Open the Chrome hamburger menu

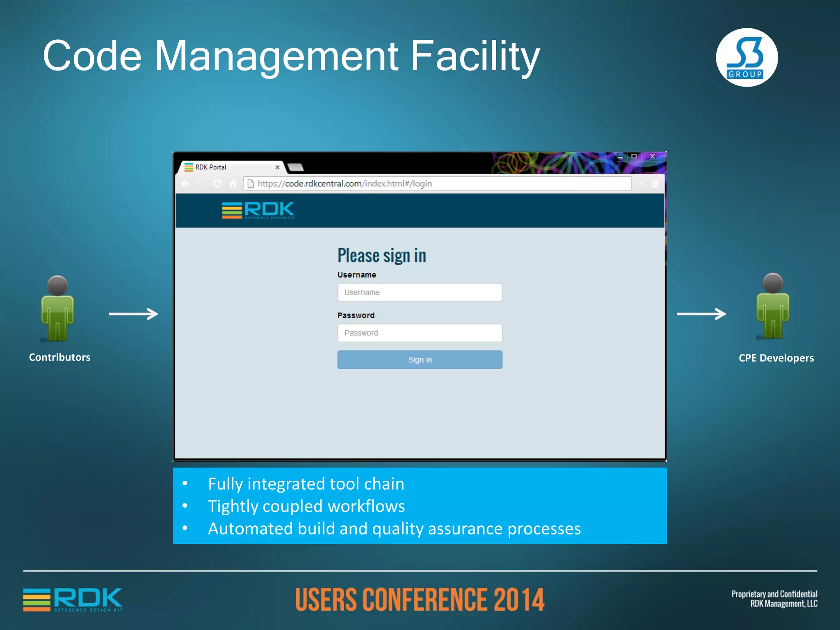tap(655, 184)
